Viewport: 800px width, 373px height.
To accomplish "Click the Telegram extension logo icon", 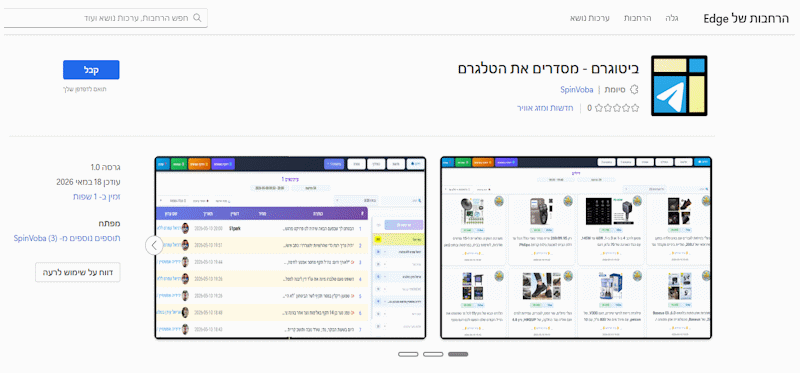I will (679, 86).
